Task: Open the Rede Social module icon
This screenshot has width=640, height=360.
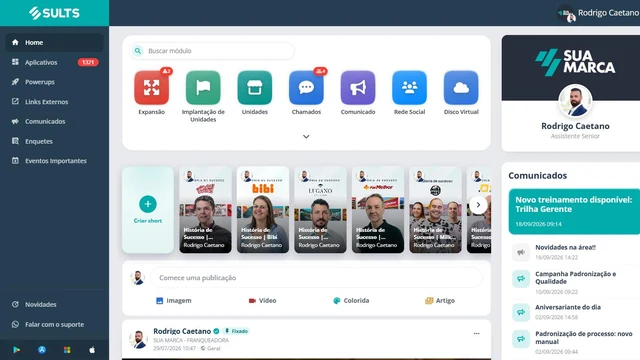Action: click(x=409, y=87)
